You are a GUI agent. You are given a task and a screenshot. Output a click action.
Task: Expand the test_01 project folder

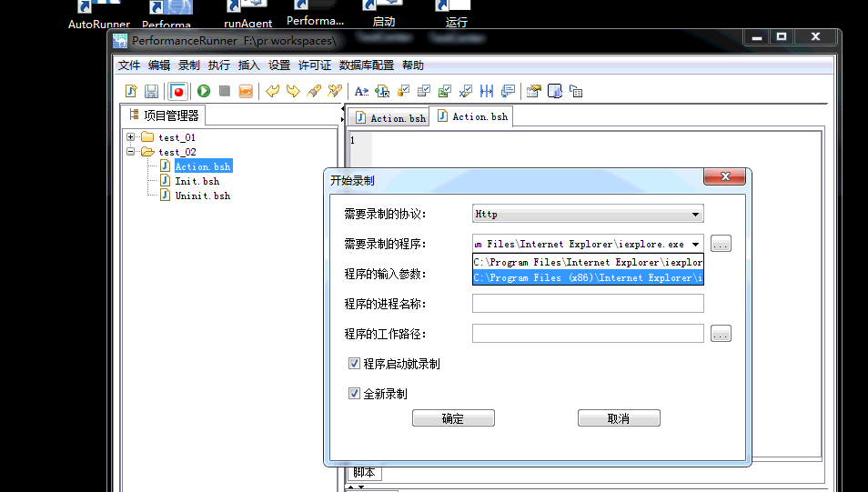pos(131,136)
